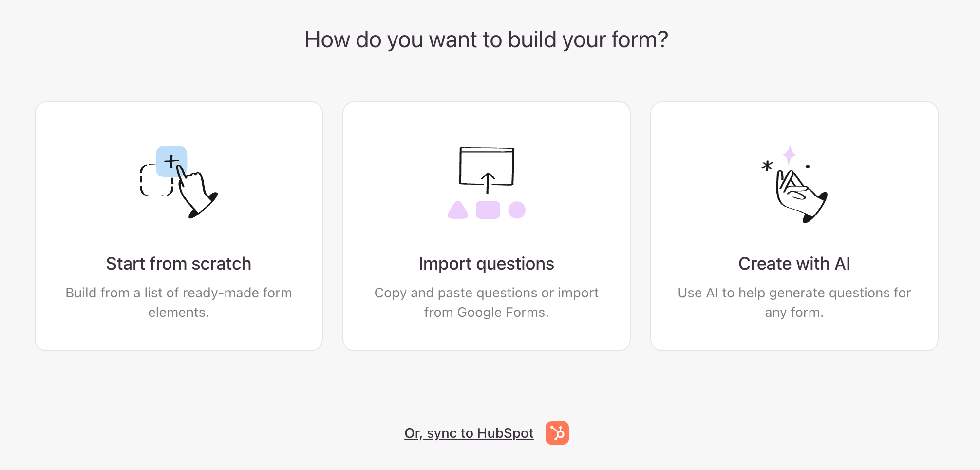Choose the 'Import questions' heading
Viewport: 980px width, 470px height.
click(487, 264)
